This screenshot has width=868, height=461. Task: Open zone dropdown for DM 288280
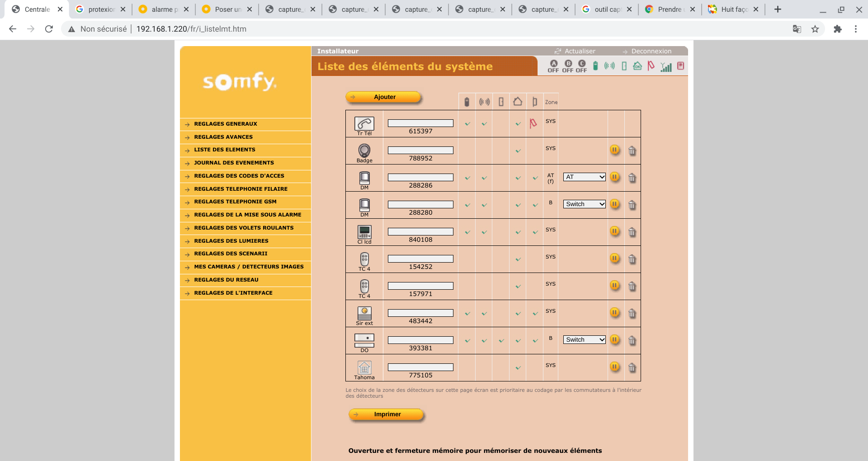pyautogui.click(x=584, y=204)
